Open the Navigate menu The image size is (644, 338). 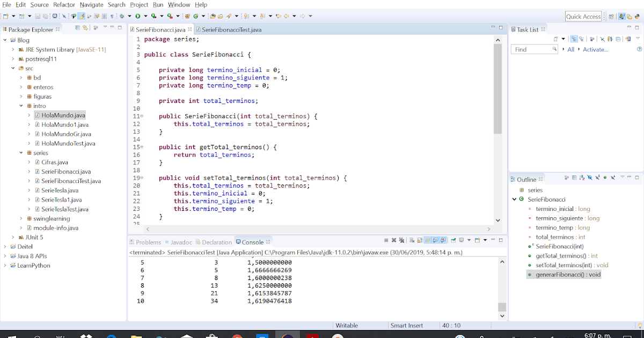pyautogui.click(x=91, y=4)
